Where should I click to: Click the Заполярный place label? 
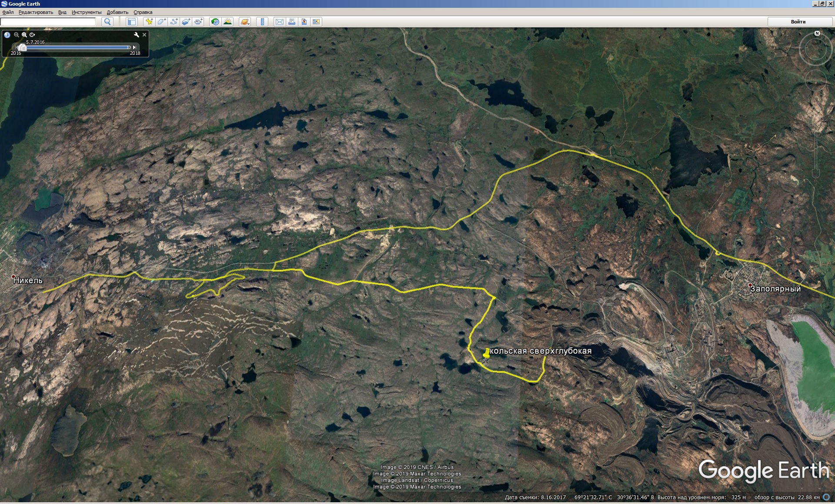pos(775,289)
